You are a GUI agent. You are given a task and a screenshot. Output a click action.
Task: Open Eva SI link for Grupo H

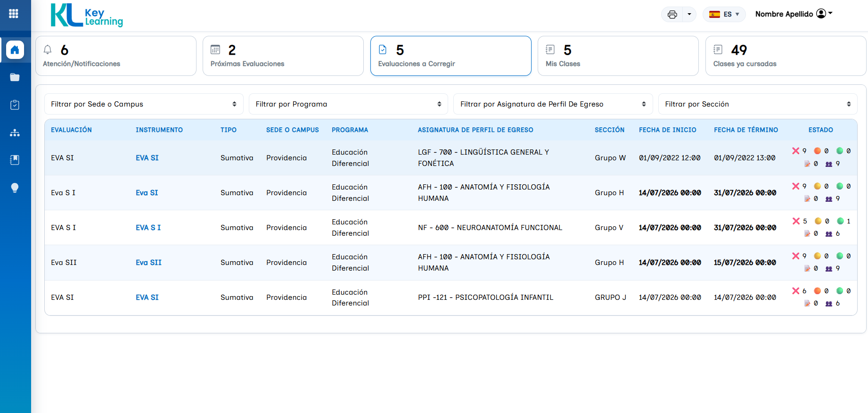[x=147, y=193]
